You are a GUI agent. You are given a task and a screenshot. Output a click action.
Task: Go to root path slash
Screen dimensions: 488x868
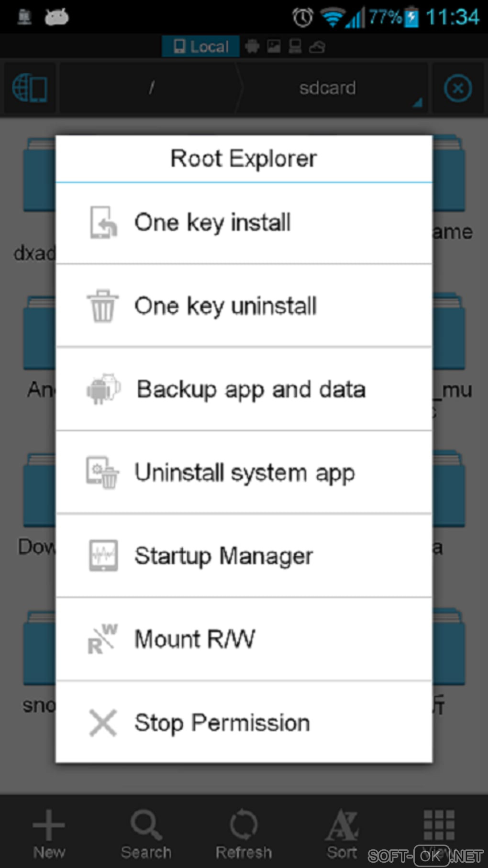[x=151, y=88]
